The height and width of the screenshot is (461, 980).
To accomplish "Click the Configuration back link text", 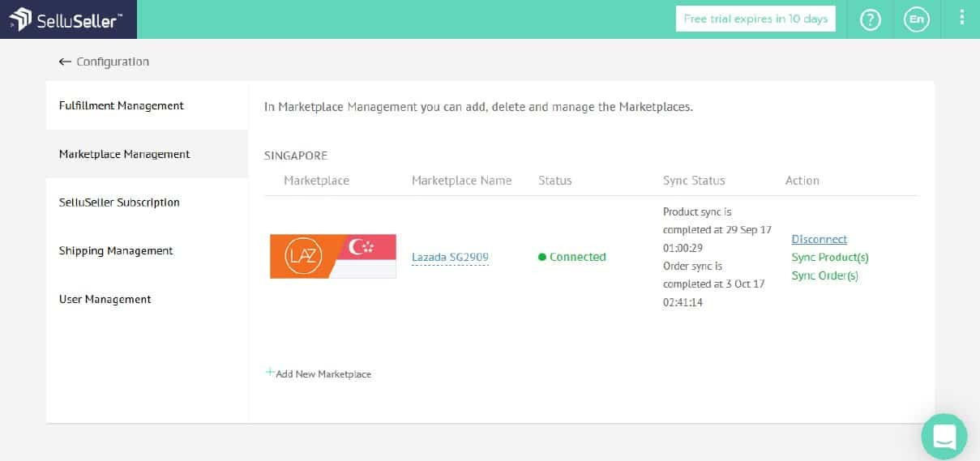I will [x=113, y=62].
